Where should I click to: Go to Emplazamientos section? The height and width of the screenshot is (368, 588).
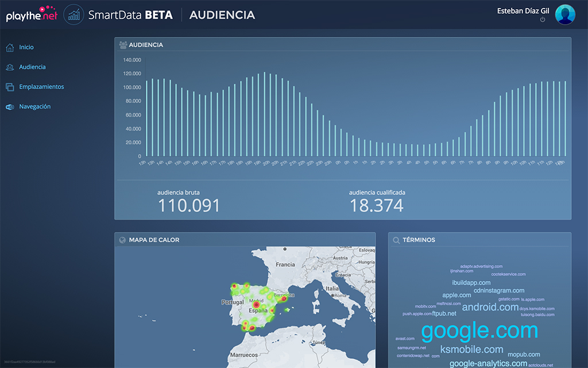[x=41, y=87]
